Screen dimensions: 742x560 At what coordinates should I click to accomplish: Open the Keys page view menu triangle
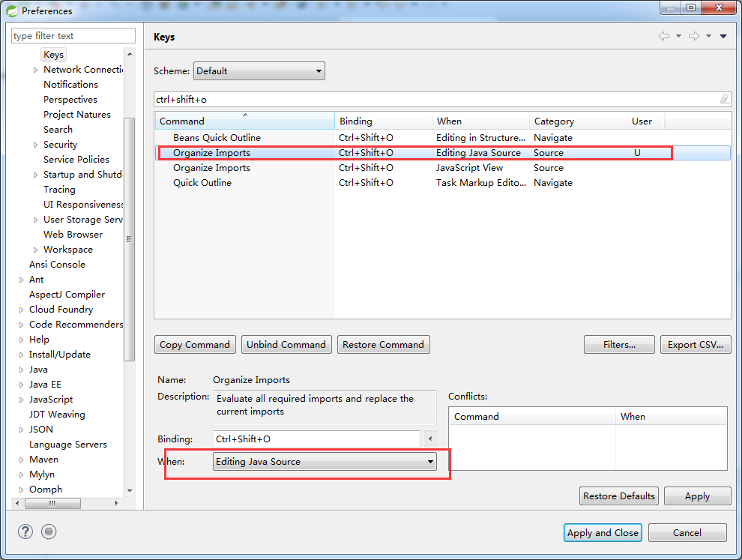pos(723,36)
